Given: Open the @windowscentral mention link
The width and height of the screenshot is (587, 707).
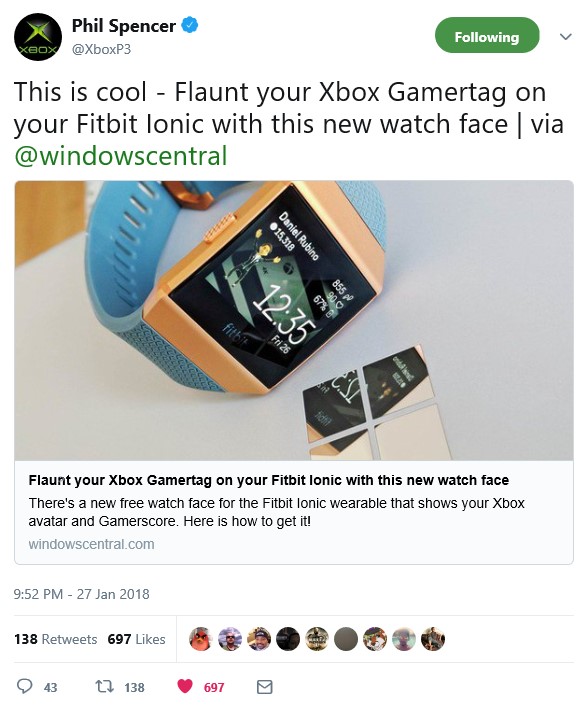Looking at the screenshot, I should click(x=121, y=156).
